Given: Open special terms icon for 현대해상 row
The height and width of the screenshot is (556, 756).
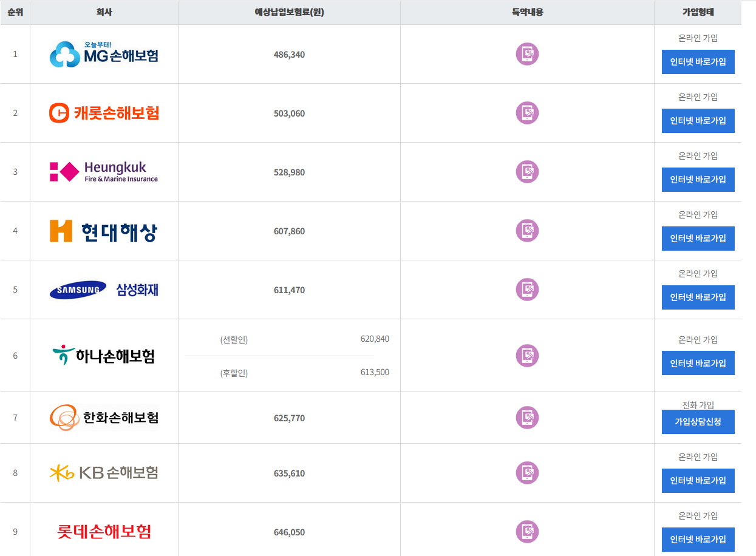Looking at the screenshot, I should (x=527, y=231).
